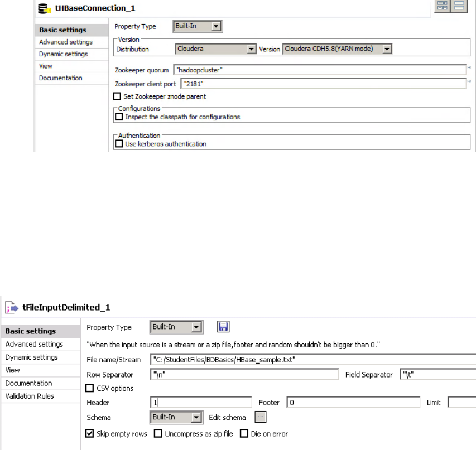Enable Use kerberos authentication
Image resolution: width=476 pixels, height=450 pixels.
point(119,144)
